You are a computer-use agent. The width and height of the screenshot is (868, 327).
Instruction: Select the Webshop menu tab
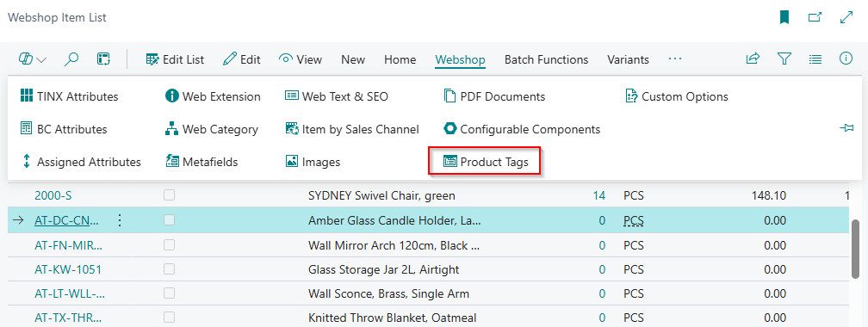point(461,59)
